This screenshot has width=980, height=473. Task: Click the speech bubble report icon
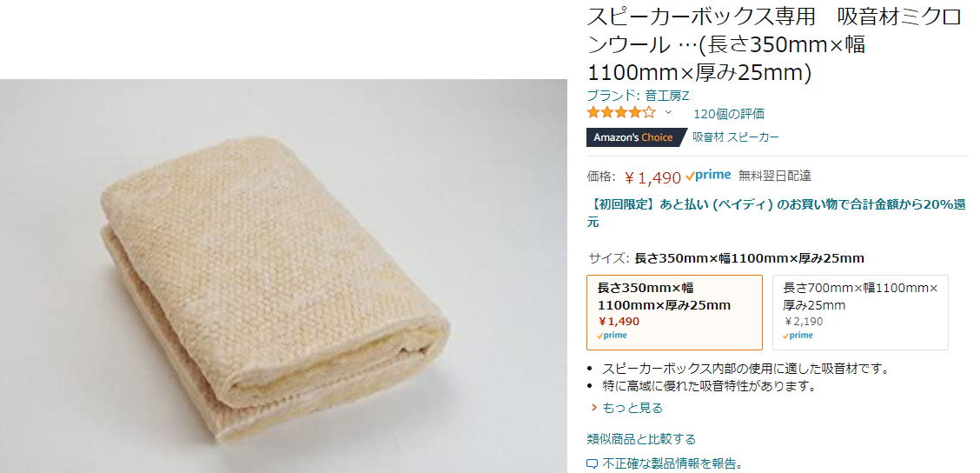592,464
